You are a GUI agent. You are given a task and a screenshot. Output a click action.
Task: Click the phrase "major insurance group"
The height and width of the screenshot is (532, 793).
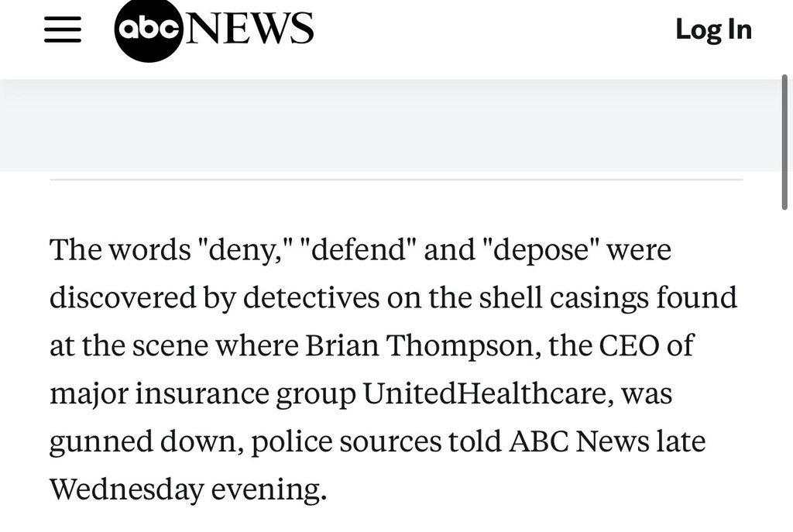[x=203, y=393]
